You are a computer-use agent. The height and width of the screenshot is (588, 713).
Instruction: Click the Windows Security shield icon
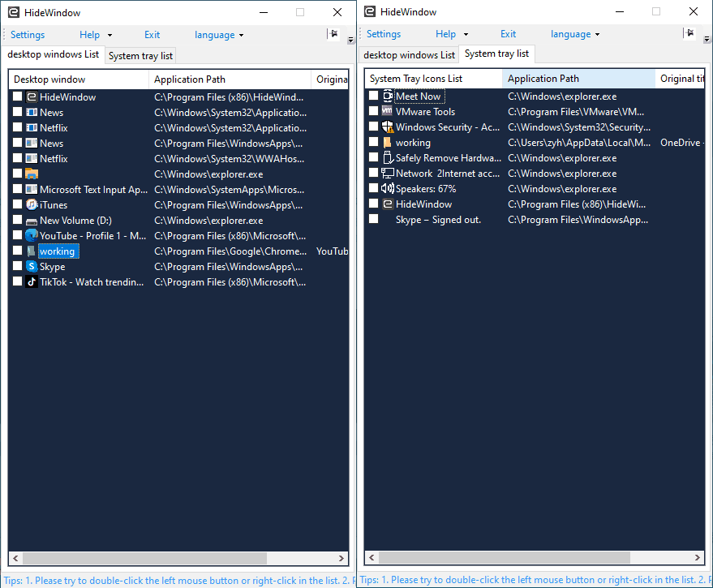[388, 127]
